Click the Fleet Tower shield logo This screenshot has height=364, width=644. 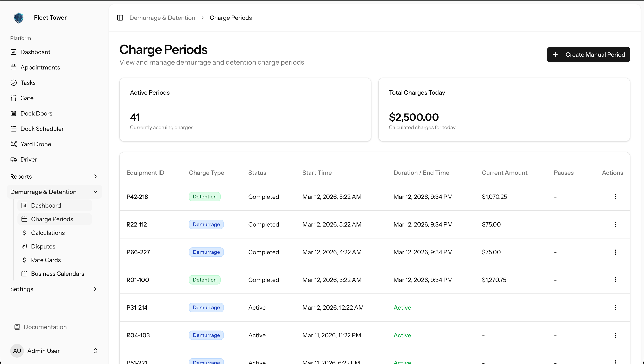pyautogui.click(x=19, y=18)
